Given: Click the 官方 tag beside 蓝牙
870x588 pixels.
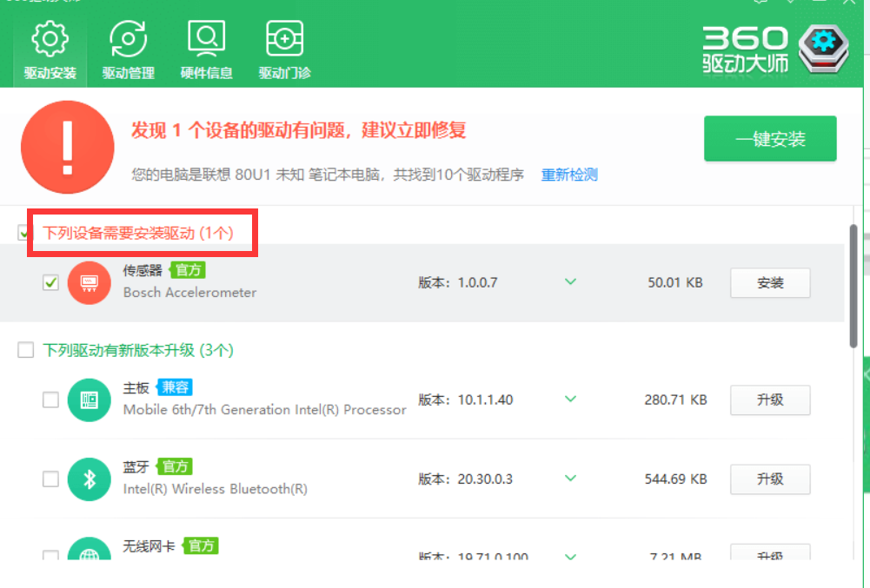Looking at the screenshot, I should (x=174, y=466).
